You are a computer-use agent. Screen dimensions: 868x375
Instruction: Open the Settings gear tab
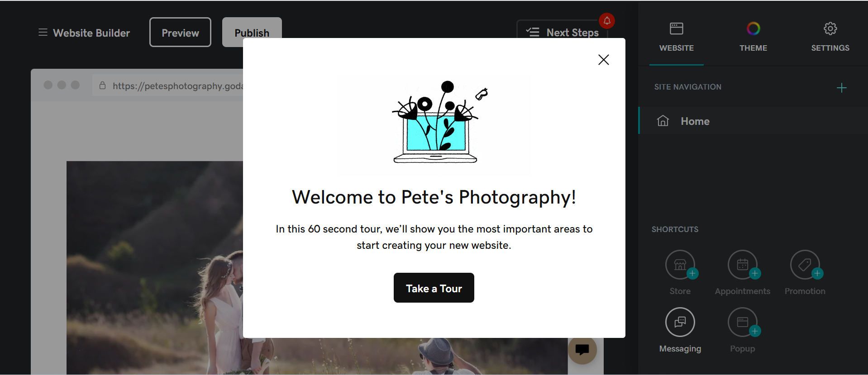[830, 37]
